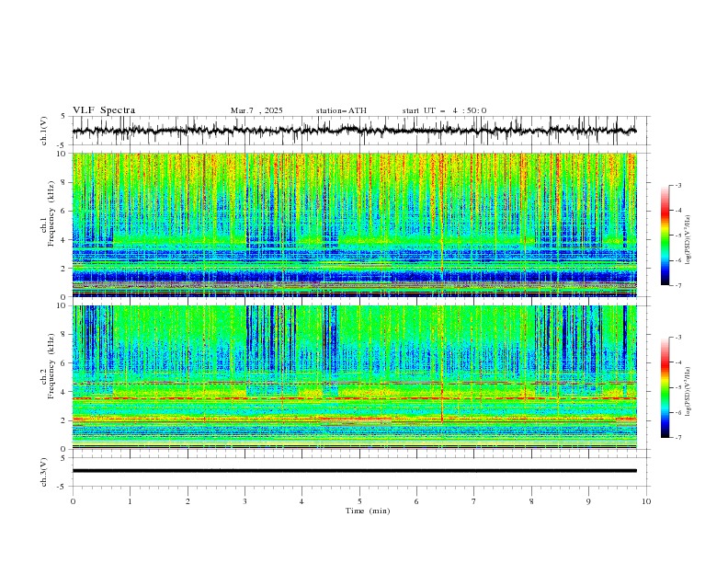
Task: Click the time axis tick label '8'
Action: coord(531,501)
